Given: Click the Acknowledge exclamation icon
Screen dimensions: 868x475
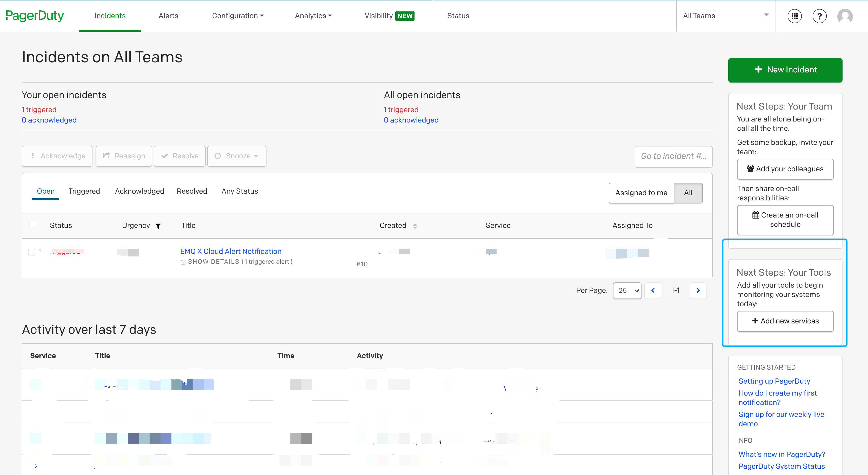Looking at the screenshot, I should (33, 156).
